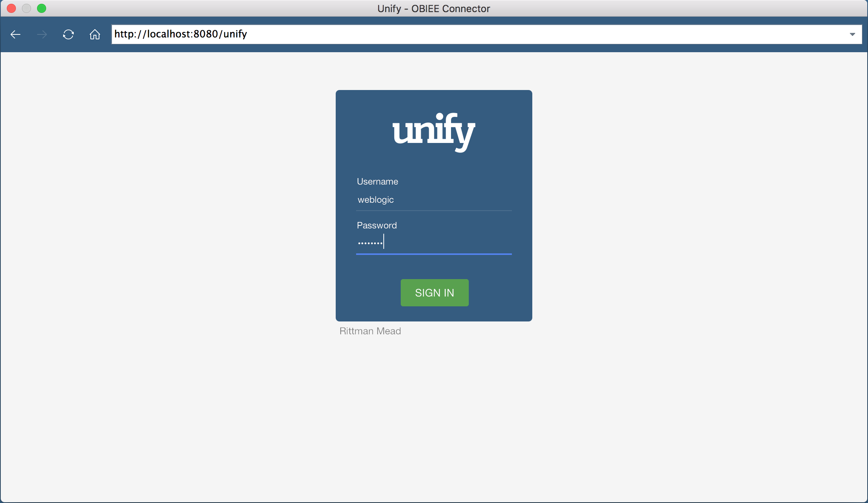Focus the localhost:8080/unify address bar
868x503 pixels.
click(454, 34)
